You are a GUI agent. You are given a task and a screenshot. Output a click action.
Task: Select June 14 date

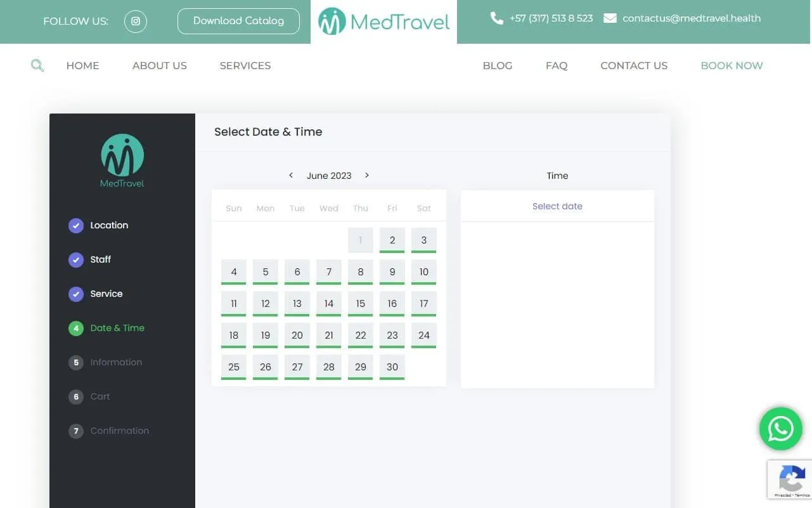point(329,304)
